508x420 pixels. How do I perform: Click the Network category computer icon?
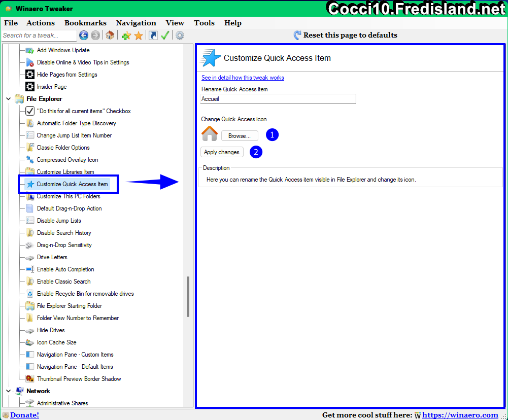tap(19, 391)
